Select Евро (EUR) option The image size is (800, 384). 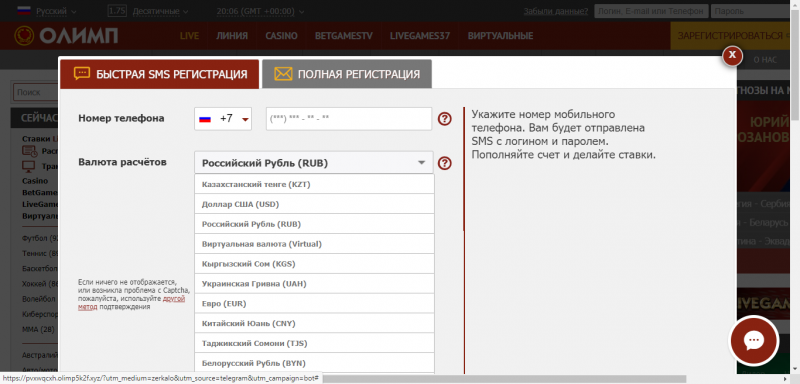tap(314, 303)
